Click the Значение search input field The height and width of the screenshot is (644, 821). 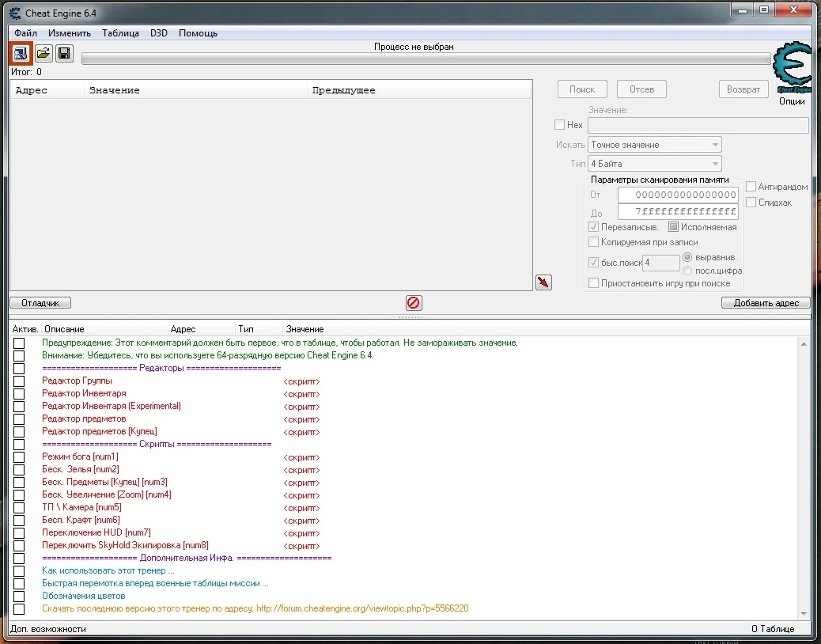point(698,126)
